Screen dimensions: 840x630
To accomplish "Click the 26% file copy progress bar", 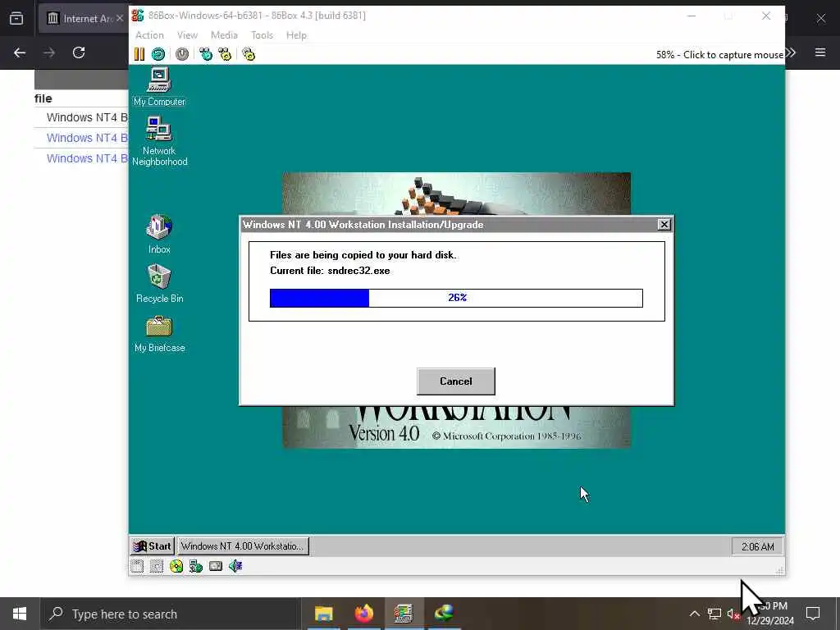I will click(x=456, y=298).
